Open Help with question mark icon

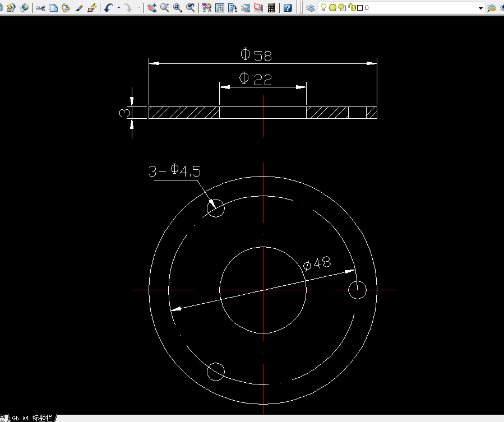tap(288, 8)
